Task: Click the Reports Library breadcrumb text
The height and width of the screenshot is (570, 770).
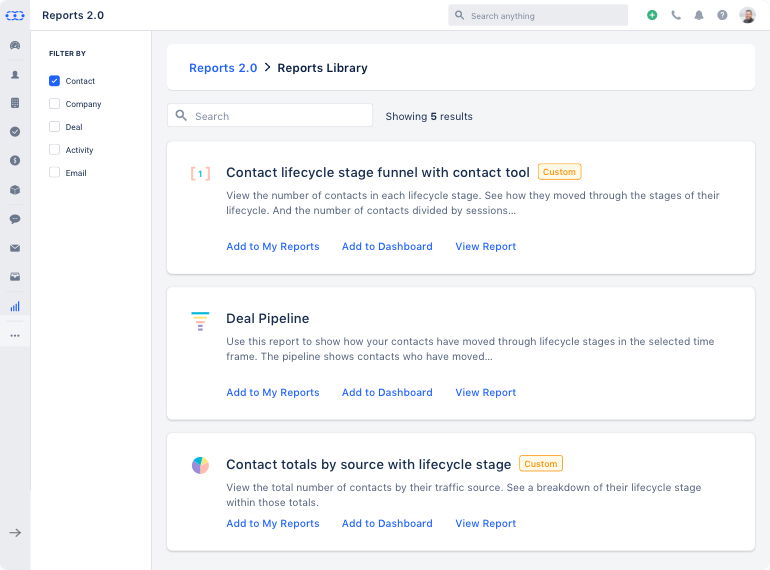Action: tap(322, 68)
